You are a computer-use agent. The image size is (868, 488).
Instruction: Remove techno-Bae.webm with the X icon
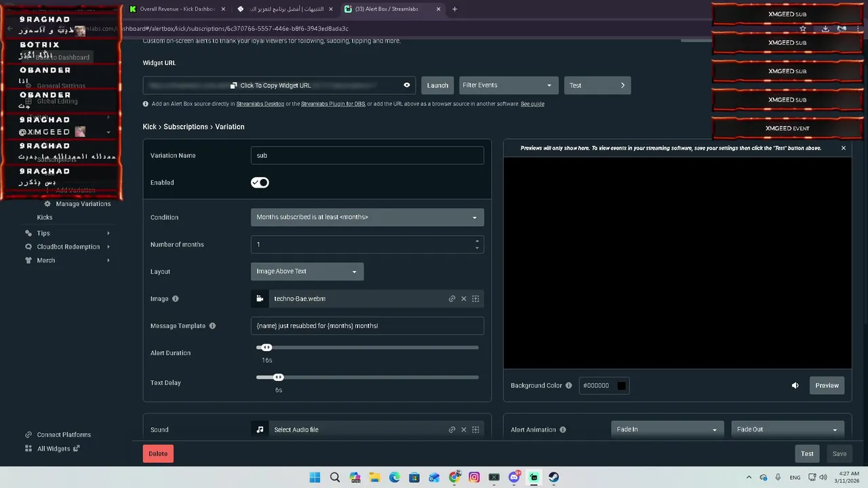click(x=464, y=299)
